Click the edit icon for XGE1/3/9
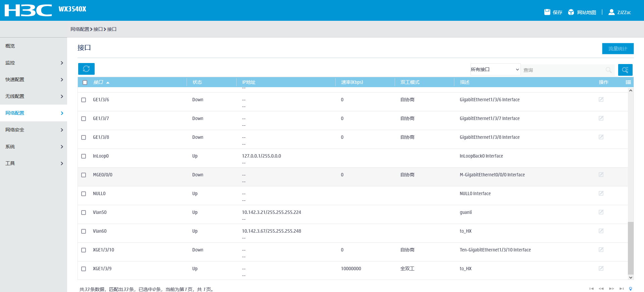Screen dimensions: 644x292 coord(601,269)
